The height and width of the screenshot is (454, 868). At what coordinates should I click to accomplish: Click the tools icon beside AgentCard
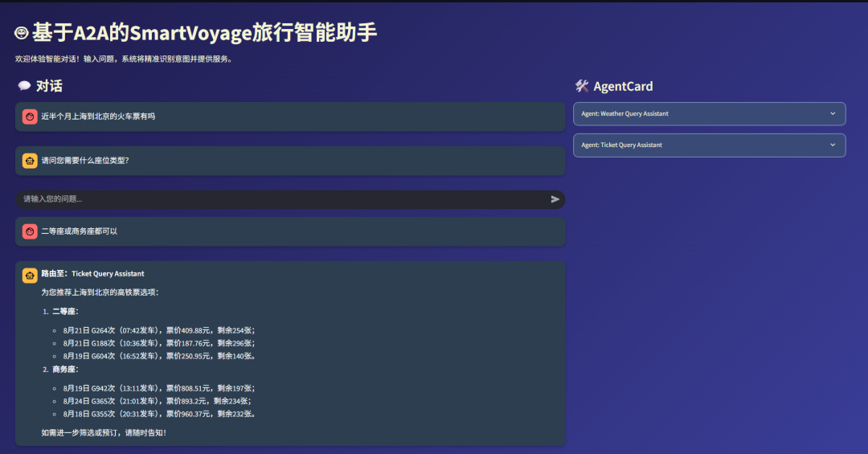click(x=582, y=86)
